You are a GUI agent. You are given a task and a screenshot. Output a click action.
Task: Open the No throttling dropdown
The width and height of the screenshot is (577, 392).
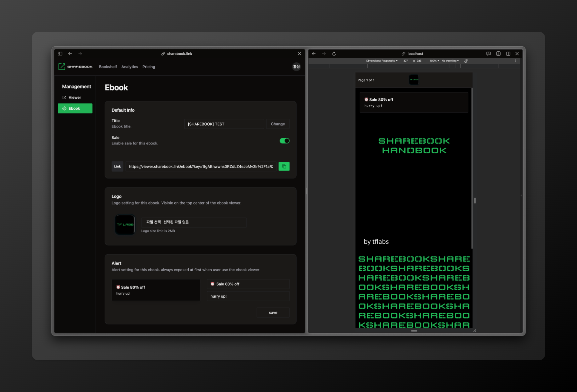450,61
